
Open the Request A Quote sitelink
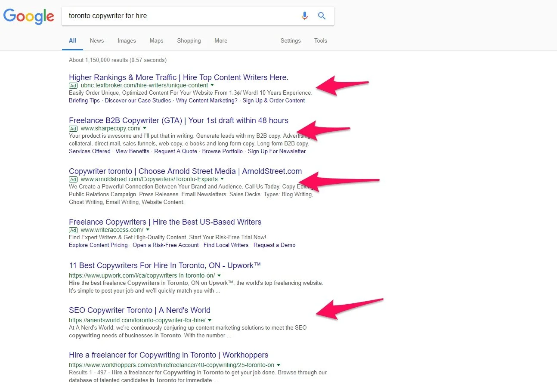(176, 151)
